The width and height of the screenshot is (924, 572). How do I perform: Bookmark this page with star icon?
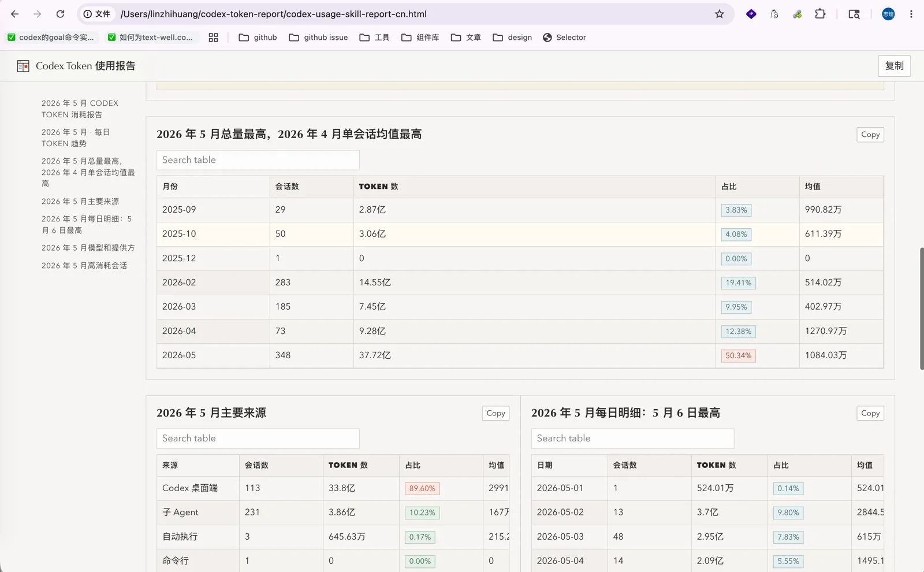719,14
